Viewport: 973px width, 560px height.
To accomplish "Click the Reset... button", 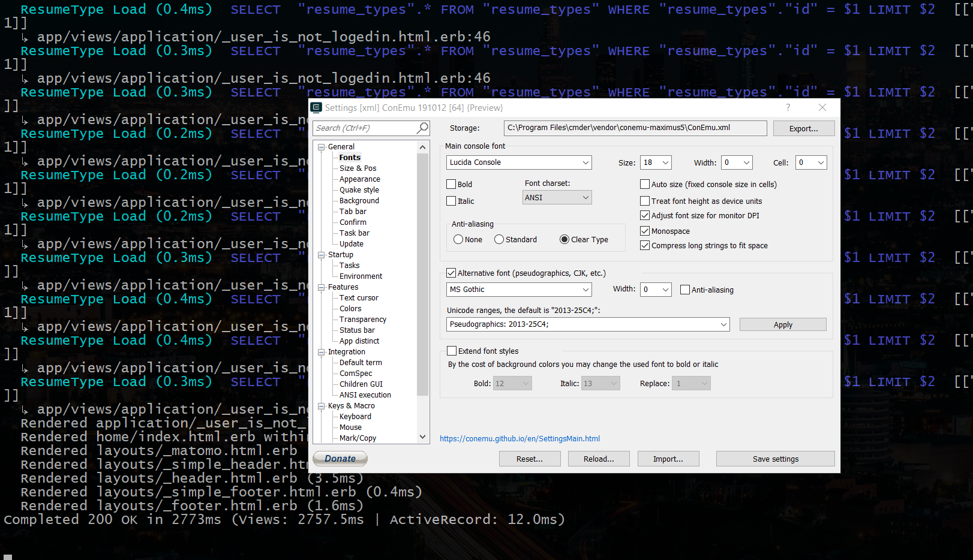I will tap(530, 459).
